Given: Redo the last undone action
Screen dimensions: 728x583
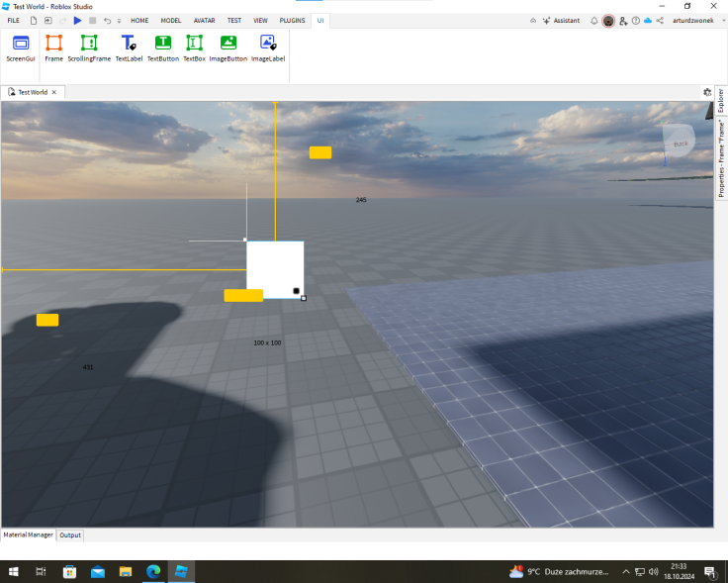Looking at the screenshot, I should click(63, 21).
